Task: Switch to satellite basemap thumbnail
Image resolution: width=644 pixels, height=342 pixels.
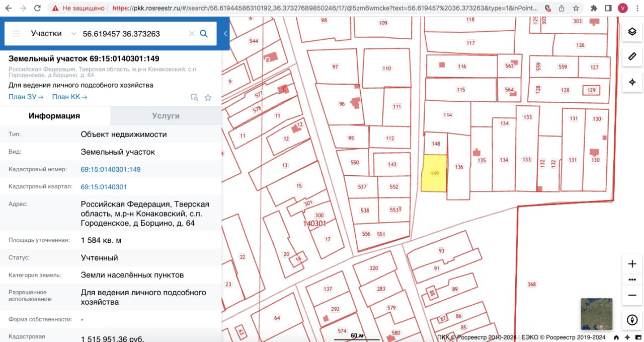Action: coord(596,314)
